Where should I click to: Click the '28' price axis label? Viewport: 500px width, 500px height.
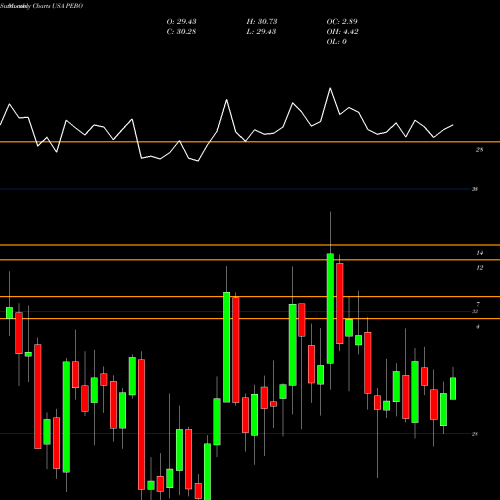(x=475, y=434)
